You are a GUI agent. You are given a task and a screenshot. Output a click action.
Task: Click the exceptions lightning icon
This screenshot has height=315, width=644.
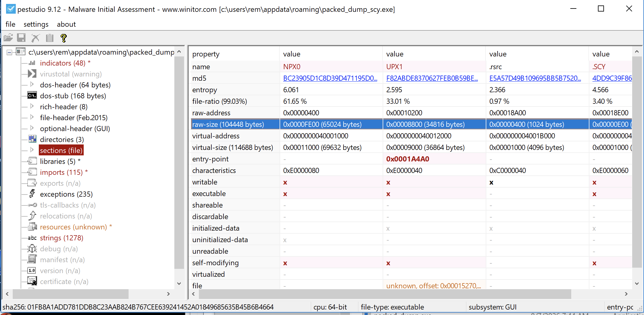click(32, 194)
